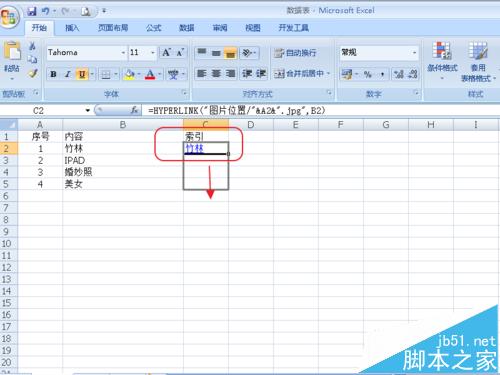Image resolution: width=500 pixels, height=375 pixels.
Task: Open the font size 11 dropdown
Action: 153,53
